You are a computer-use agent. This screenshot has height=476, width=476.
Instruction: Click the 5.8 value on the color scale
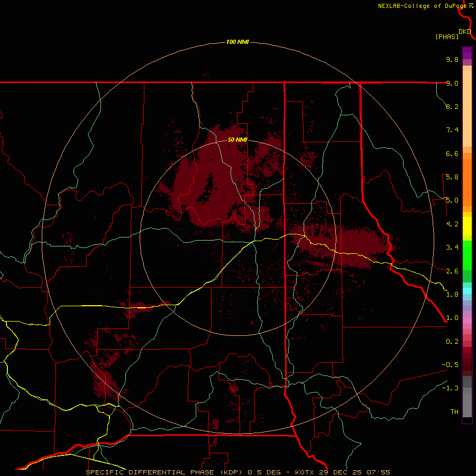(x=452, y=177)
